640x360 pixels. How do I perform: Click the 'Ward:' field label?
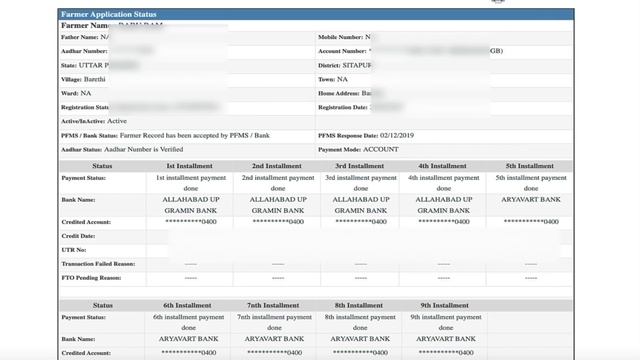(70, 93)
